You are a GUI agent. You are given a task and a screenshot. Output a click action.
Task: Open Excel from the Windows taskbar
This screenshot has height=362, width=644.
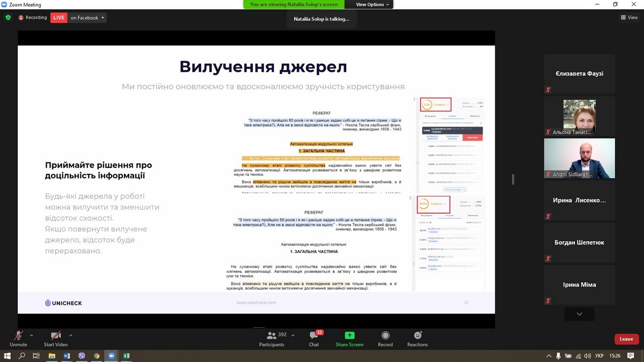127,356
